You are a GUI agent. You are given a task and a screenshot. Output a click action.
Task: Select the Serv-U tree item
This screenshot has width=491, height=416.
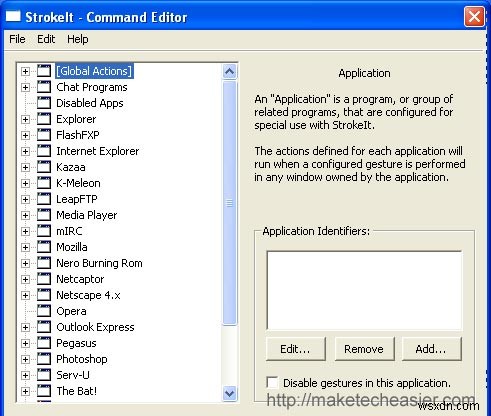[73, 375]
